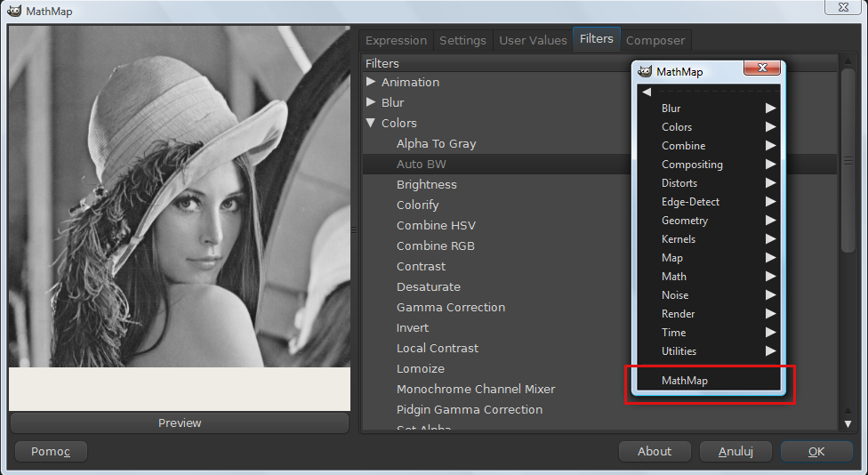Image resolution: width=868 pixels, height=475 pixels.
Task: Switch to the User Values tab
Action: click(533, 40)
